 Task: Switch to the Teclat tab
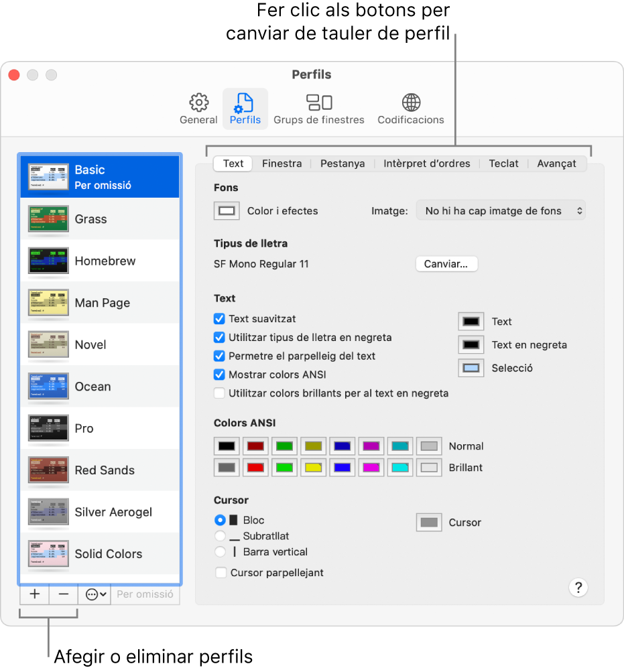pos(503,163)
